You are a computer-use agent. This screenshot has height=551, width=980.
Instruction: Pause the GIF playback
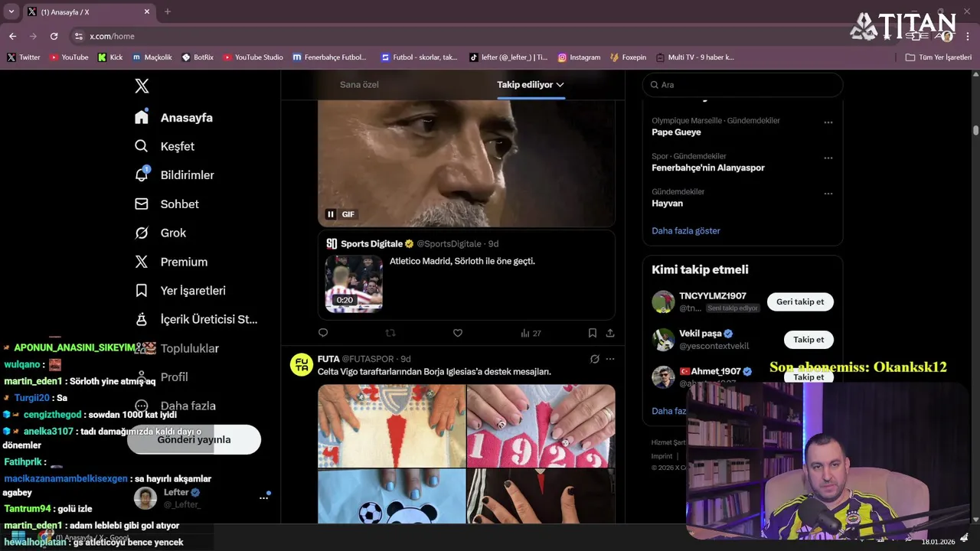[x=331, y=214]
